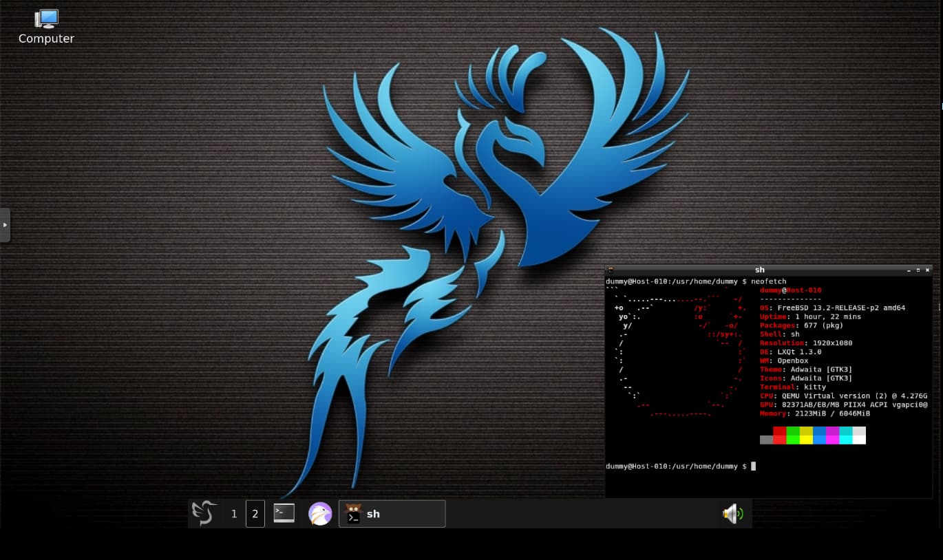Click the speaker volume icon in panel
Image resolution: width=943 pixels, height=560 pixels.
[732, 513]
